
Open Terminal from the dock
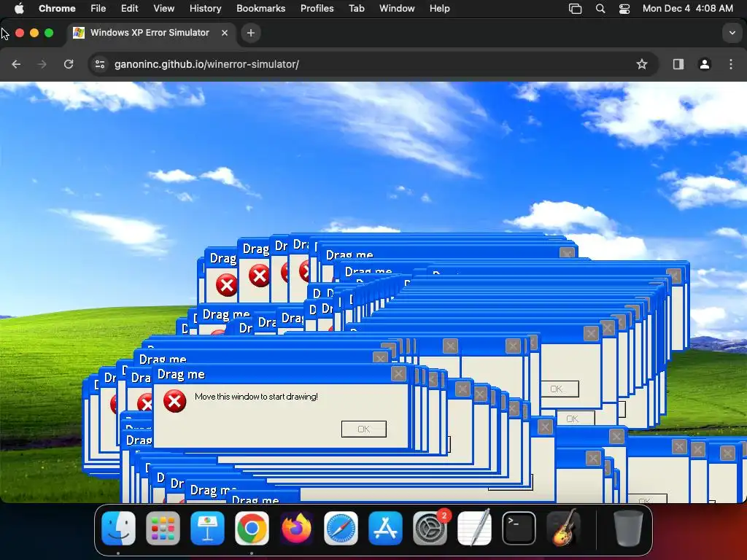[519, 528]
